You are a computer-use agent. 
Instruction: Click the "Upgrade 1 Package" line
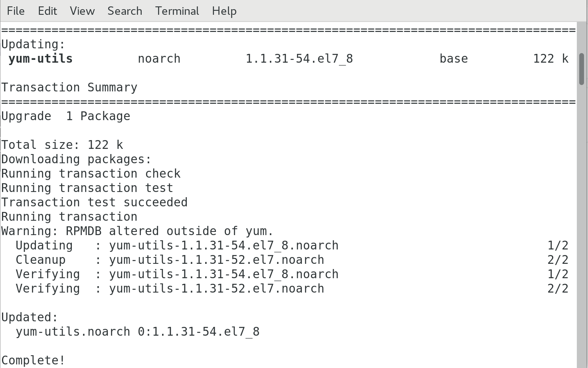tap(65, 116)
